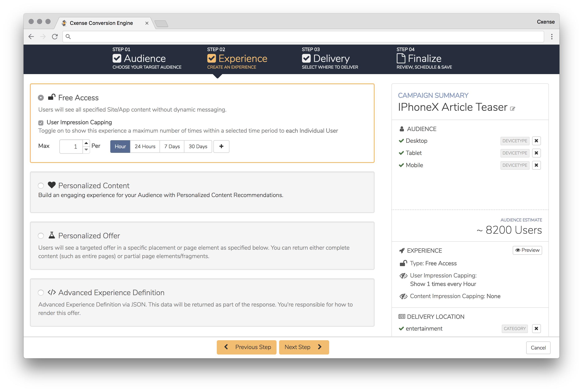This screenshot has height=392, width=583.
Task: Click the Next Step button
Action: coord(304,347)
